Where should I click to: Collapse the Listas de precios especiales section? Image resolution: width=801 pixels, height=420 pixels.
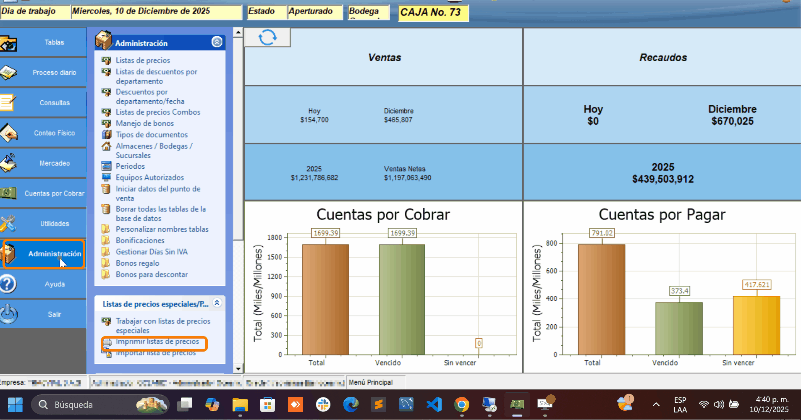[217, 302]
